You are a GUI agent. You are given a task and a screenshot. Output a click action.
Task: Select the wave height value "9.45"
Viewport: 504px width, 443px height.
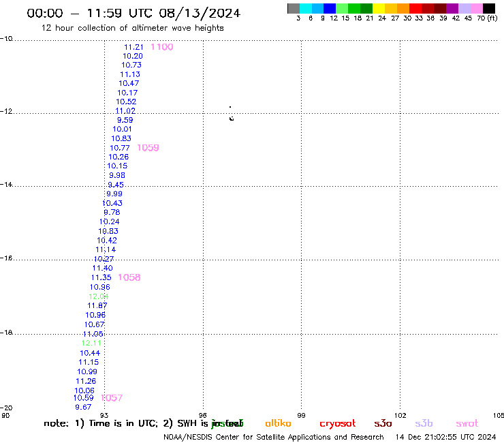point(116,185)
